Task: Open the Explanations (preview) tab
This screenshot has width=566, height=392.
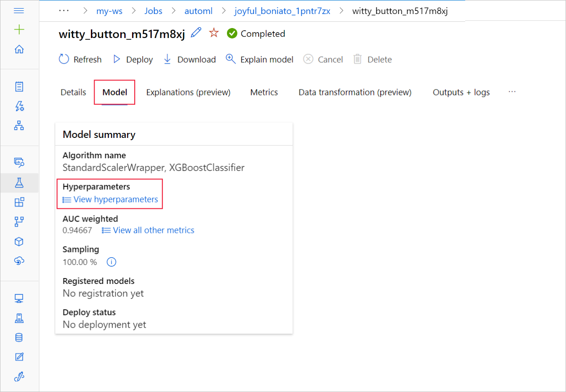Action: 189,92
